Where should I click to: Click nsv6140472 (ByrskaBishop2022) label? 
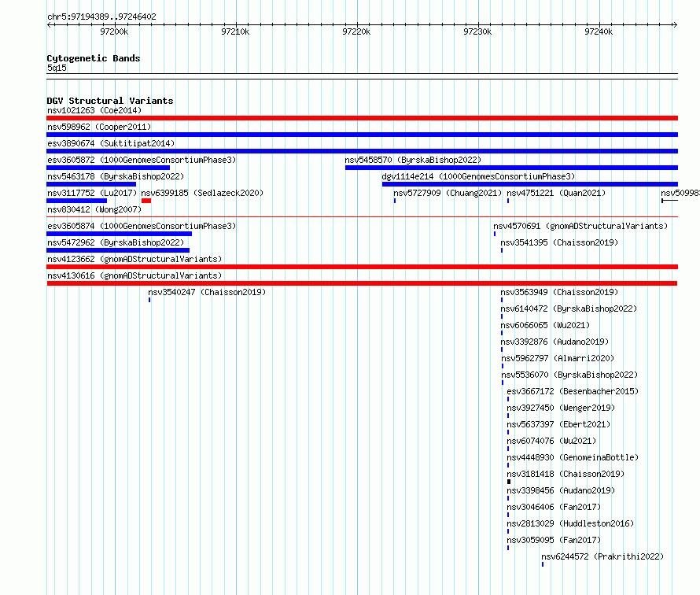pos(569,309)
